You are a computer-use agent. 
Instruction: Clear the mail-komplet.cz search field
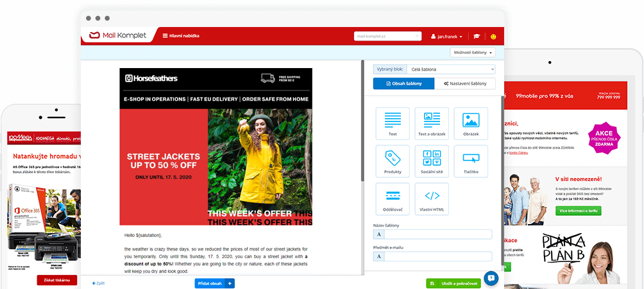417,36
